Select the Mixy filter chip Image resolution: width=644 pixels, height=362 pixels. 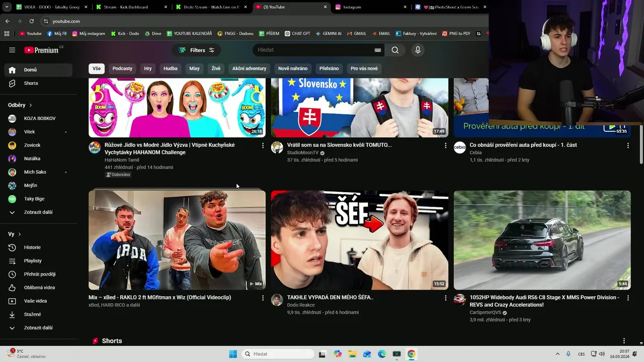195,68
